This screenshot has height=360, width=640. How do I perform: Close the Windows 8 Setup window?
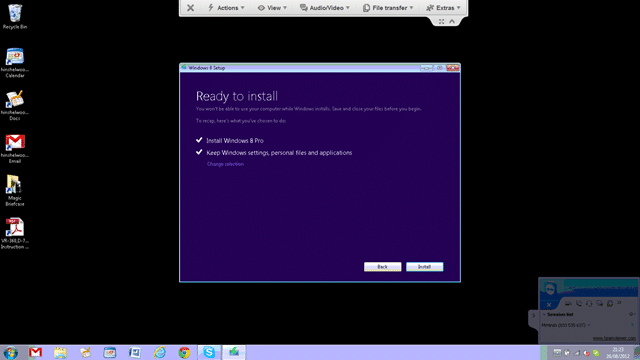[x=453, y=68]
